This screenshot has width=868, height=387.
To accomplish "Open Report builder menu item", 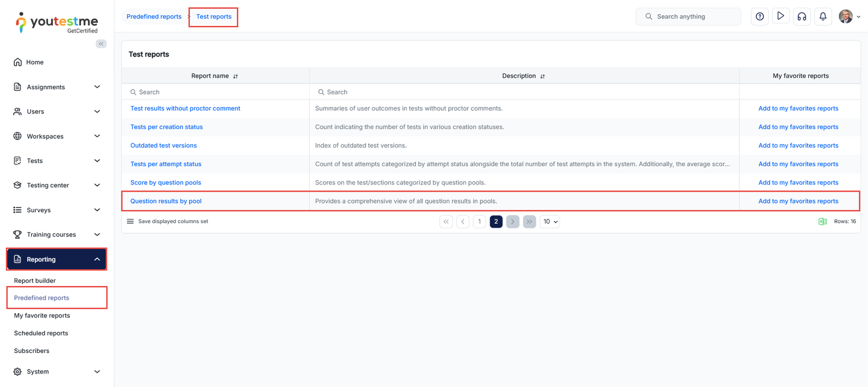I will pyautogui.click(x=35, y=281).
